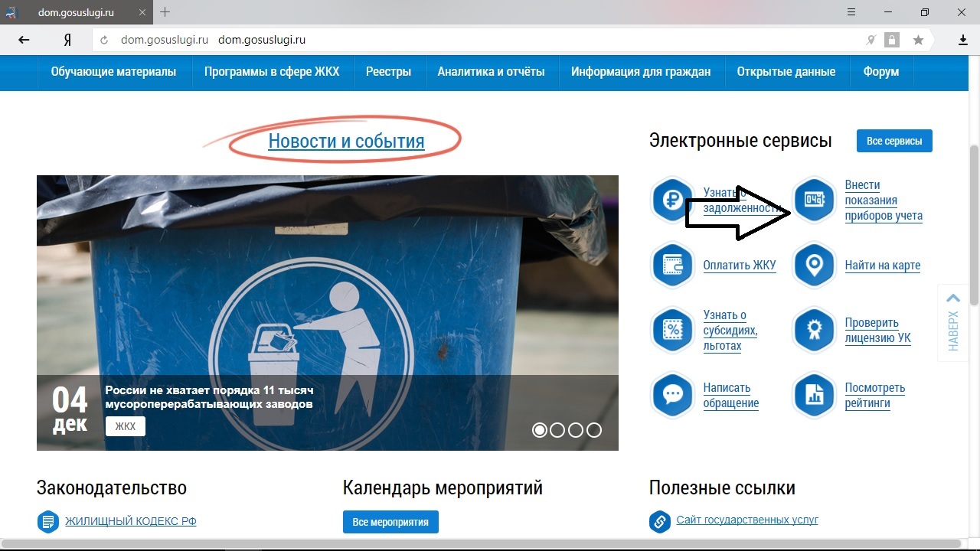Open the Реестры menu item

point(389,71)
